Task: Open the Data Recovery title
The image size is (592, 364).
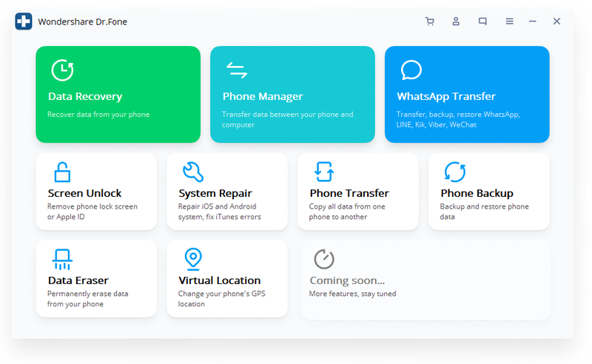Action: click(85, 96)
